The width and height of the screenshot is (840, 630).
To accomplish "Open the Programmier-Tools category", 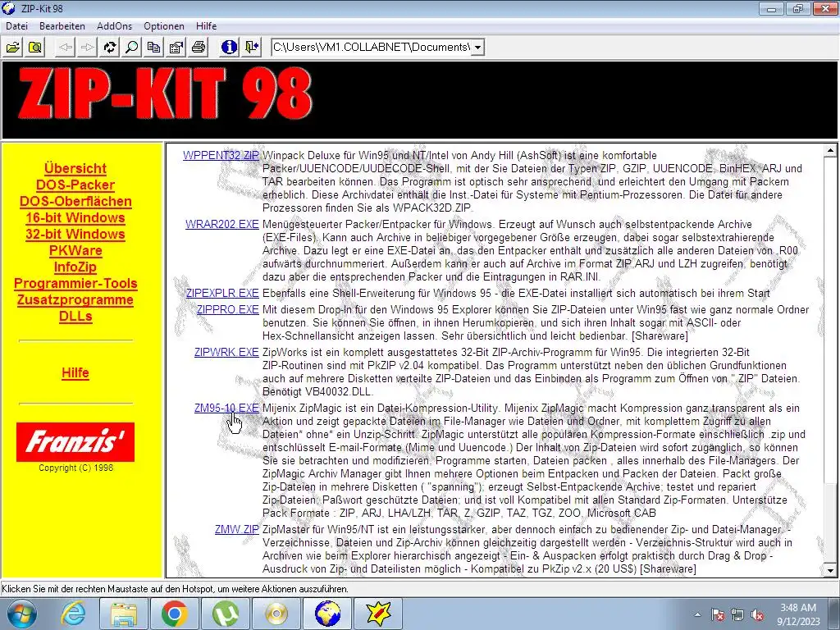I will coord(75,283).
